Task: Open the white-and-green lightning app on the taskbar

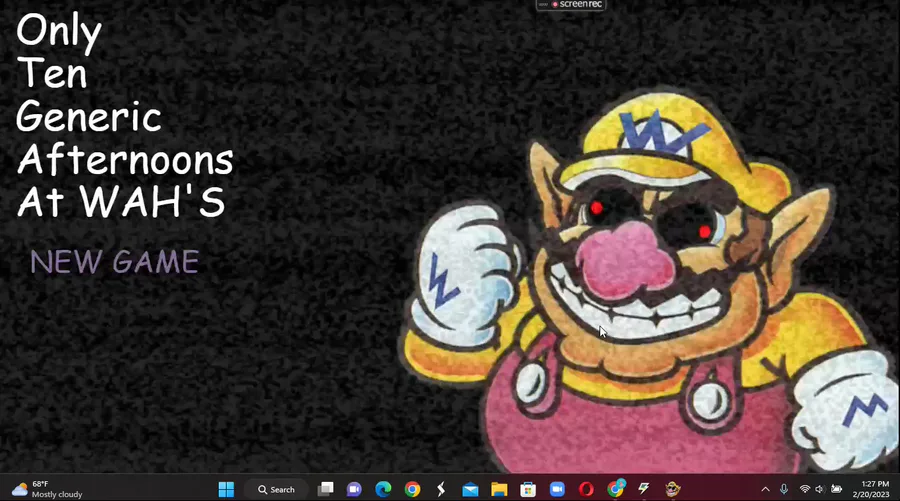Action: (644, 490)
